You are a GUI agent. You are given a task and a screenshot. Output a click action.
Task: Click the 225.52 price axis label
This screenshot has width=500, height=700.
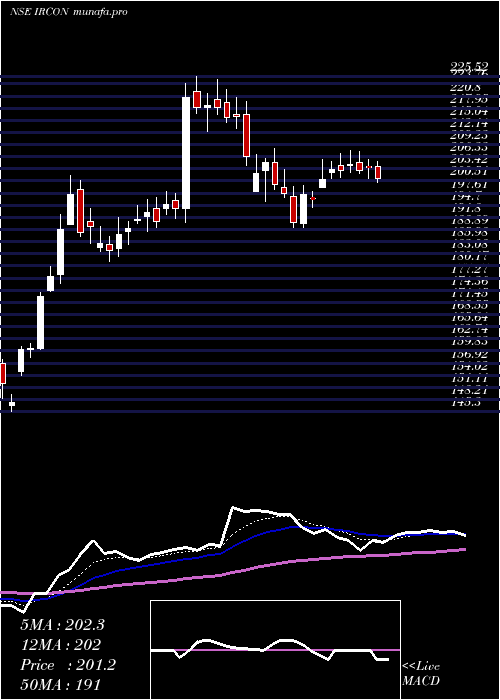pyautogui.click(x=470, y=67)
